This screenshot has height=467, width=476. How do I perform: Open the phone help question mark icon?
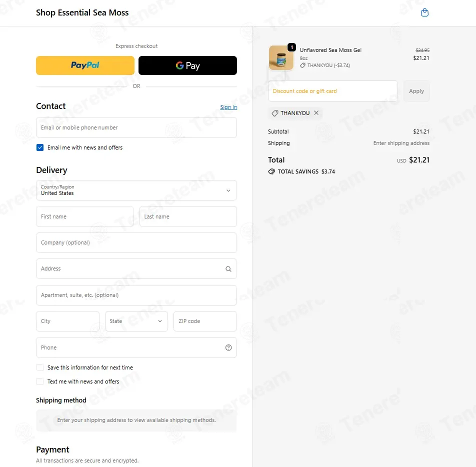[228, 347]
